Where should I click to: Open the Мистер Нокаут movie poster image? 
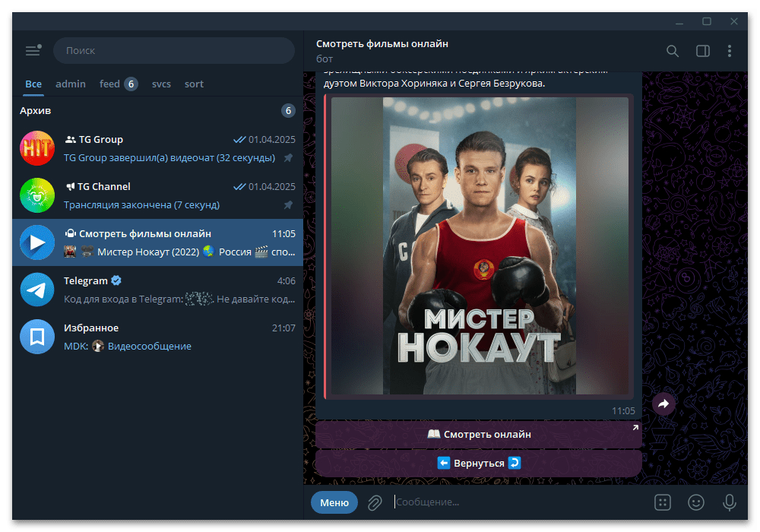tap(480, 245)
